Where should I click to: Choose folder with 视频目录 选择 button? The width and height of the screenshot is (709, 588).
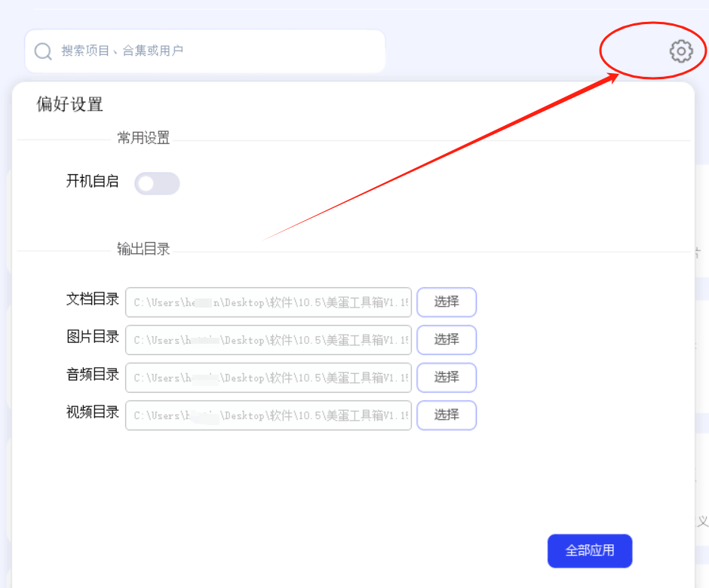pyautogui.click(x=447, y=415)
